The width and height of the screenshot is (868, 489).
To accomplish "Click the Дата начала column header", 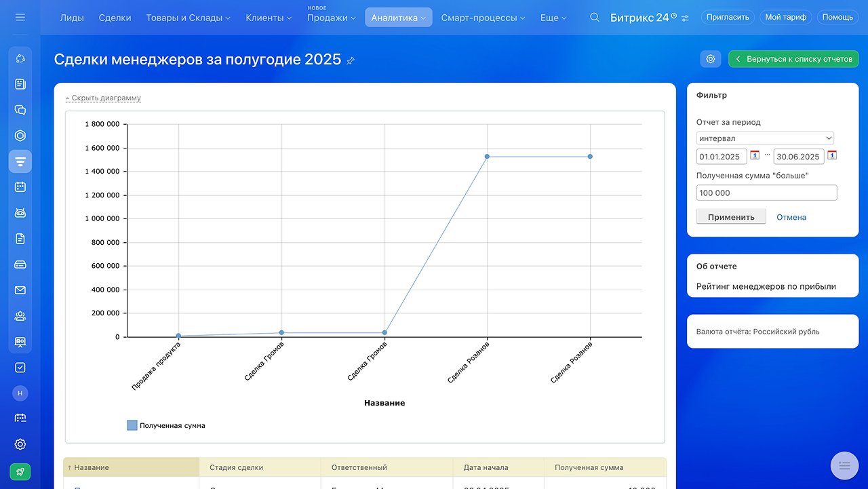I will [x=498, y=467].
